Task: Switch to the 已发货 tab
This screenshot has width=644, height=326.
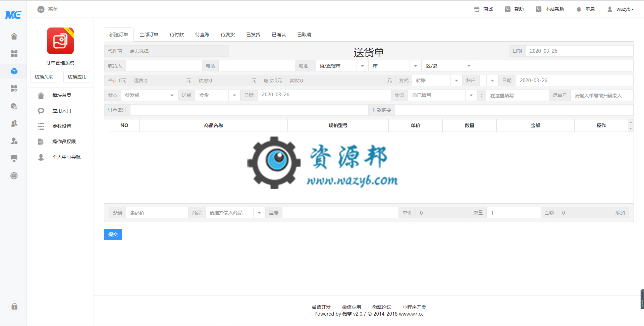Action: coord(253,35)
